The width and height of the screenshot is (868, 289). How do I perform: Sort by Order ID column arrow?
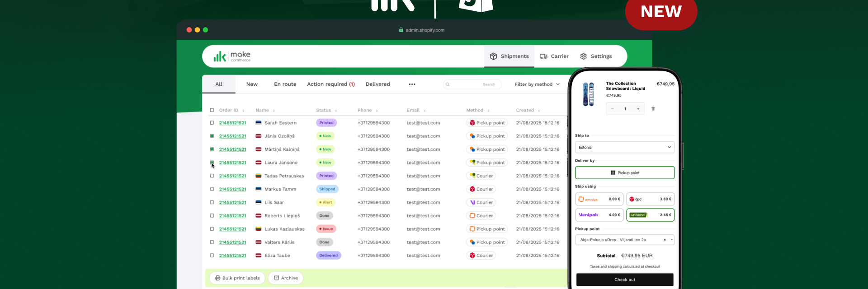tap(243, 111)
